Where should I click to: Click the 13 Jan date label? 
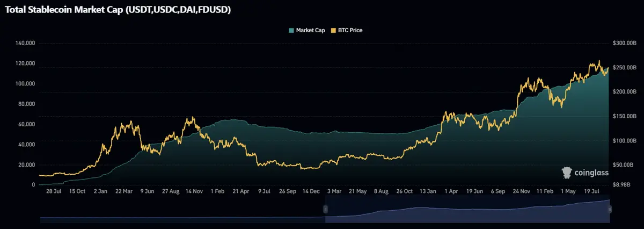[x=428, y=191]
